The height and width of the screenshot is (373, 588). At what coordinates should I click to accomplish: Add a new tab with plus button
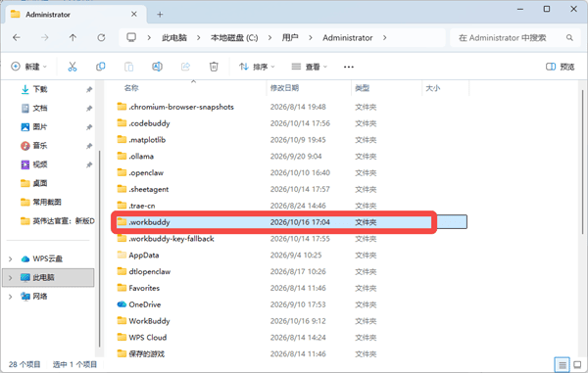click(160, 15)
